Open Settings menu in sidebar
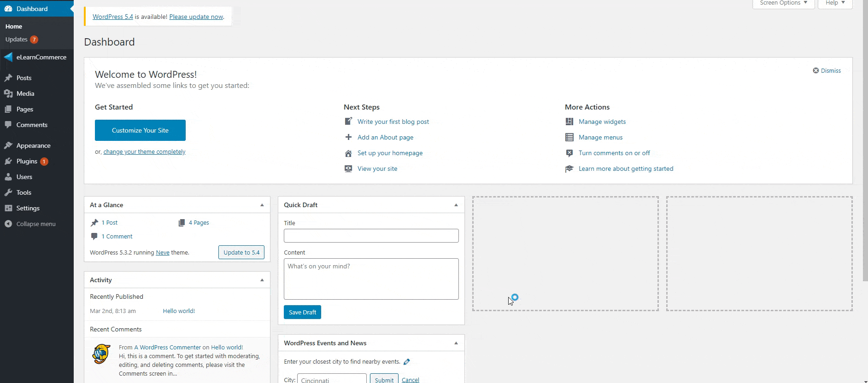Viewport: 868px width, 383px height. [x=28, y=208]
